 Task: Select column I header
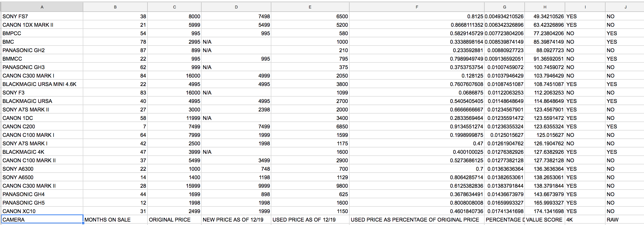coord(585,7)
